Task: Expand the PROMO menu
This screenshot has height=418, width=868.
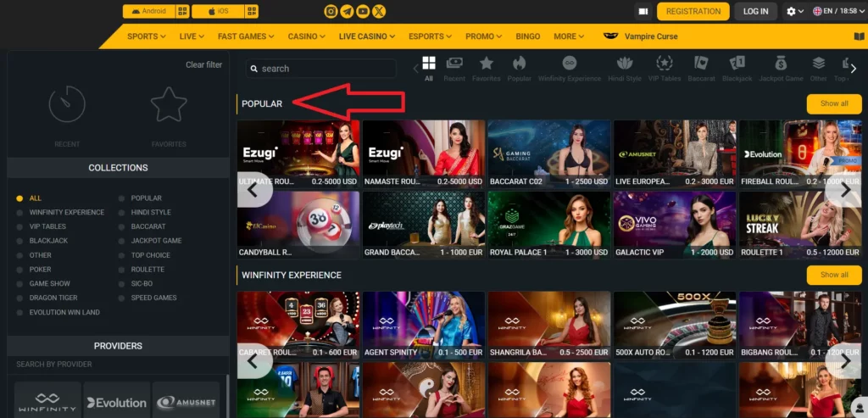Action: tap(483, 36)
